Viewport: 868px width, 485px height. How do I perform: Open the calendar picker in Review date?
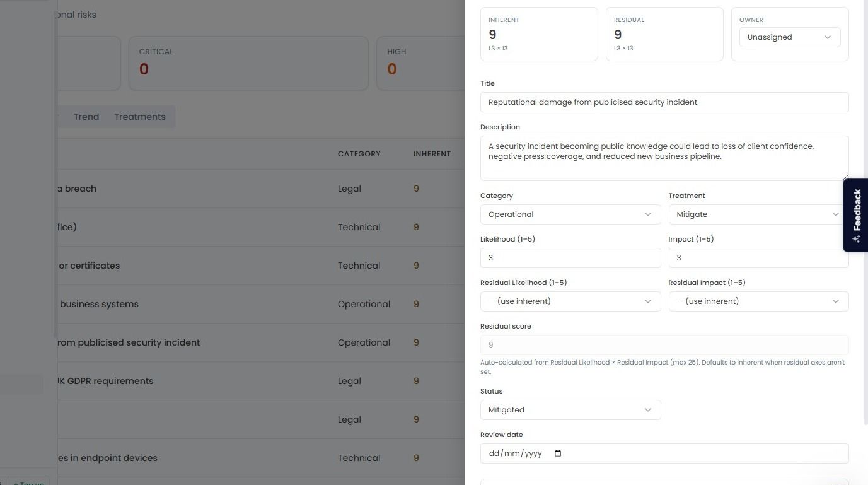click(x=557, y=453)
